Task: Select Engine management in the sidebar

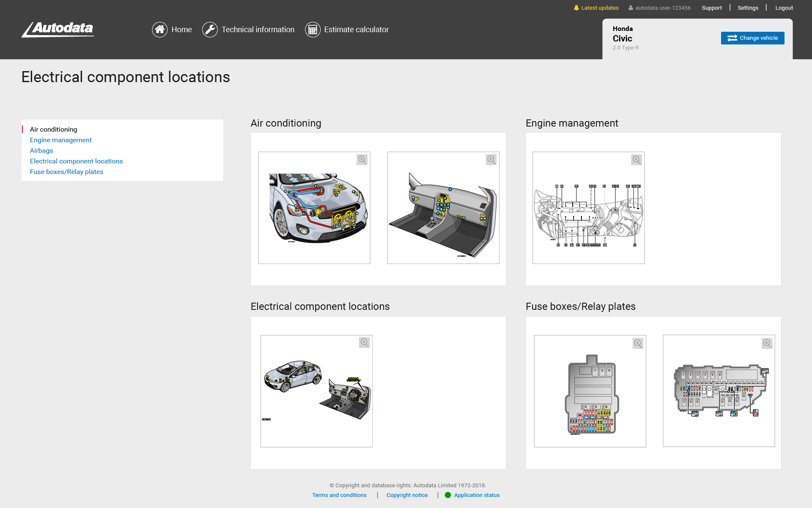Action: pos(60,140)
